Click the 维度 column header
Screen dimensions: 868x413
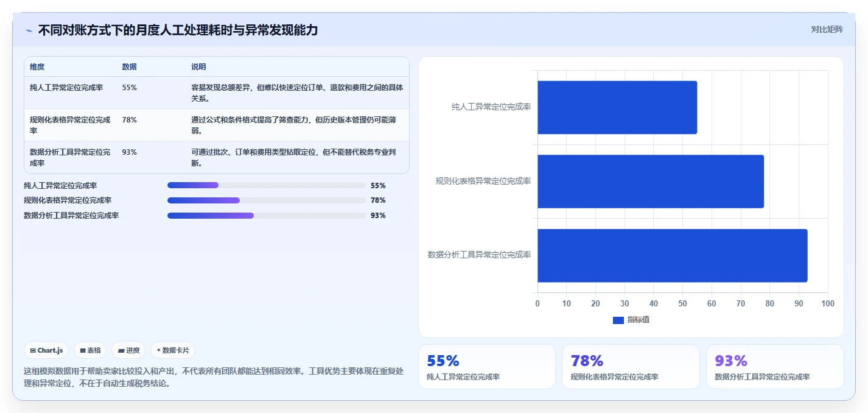[x=37, y=67]
